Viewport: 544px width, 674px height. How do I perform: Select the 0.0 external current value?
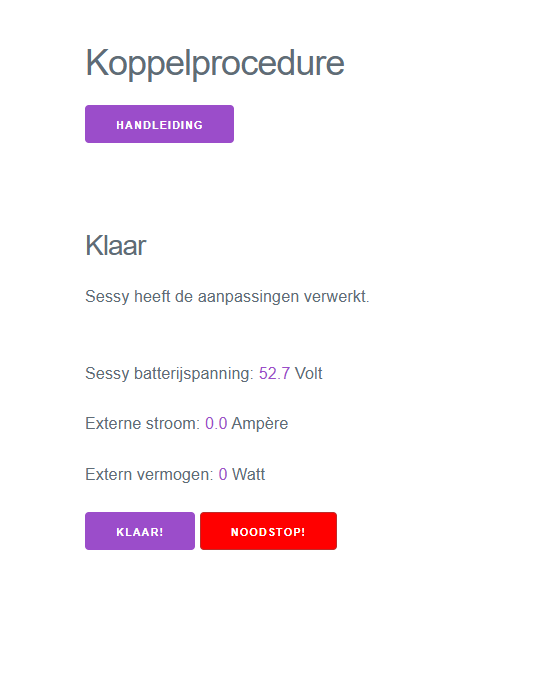216,423
